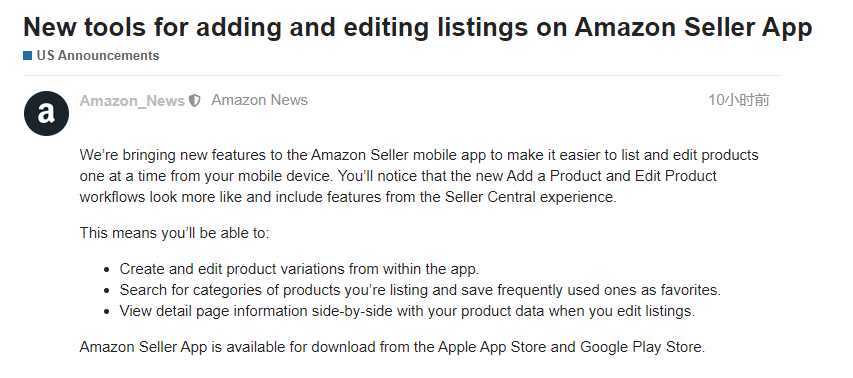This screenshot has width=853, height=378.
Task: Open the Amazon_News username profile link
Action: point(132,101)
